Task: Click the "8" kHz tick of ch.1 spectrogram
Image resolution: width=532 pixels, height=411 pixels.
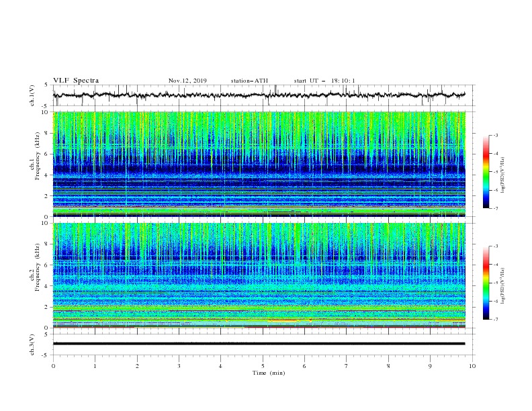Action: coord(47,133)
